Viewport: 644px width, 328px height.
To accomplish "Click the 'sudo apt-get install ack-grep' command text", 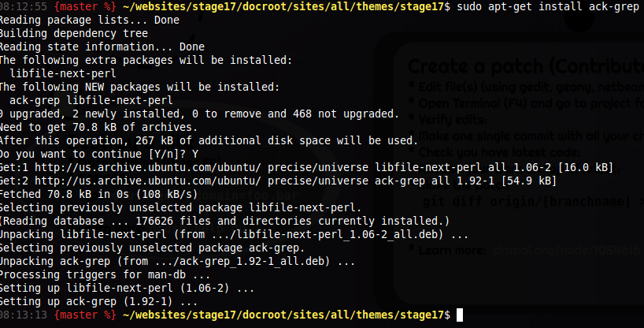I will (x=548, y=6).
